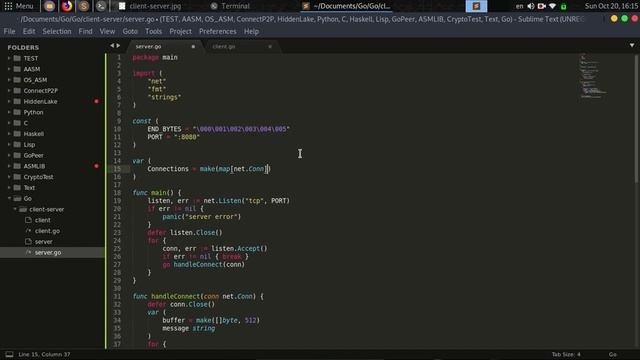Screen dimensions: 640x360
Task: Open the Preferences menu
Action: click(218, 31)
